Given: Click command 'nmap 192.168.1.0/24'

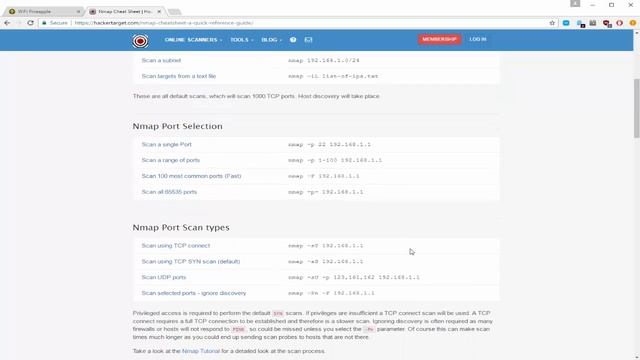Looking at the screenshot, I should click(x=324, y=60).
